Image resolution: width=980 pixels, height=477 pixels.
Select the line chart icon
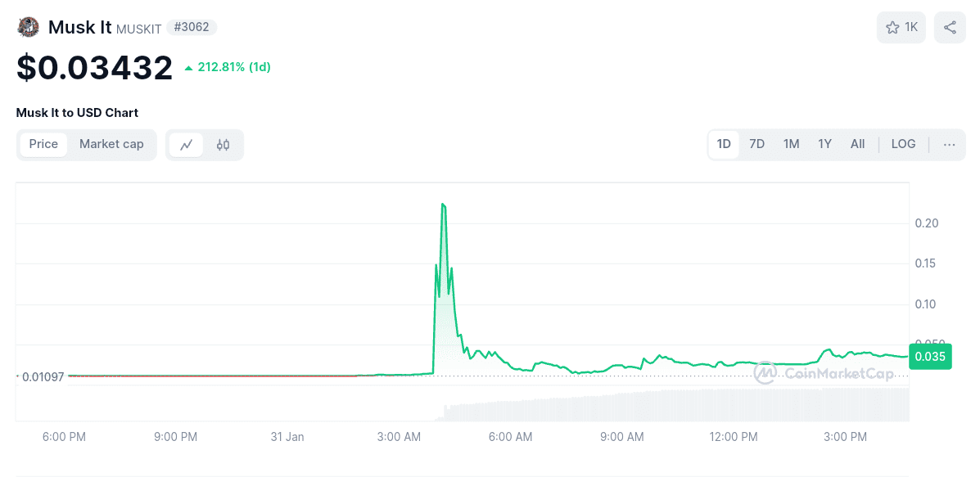(x=187, y=144)
